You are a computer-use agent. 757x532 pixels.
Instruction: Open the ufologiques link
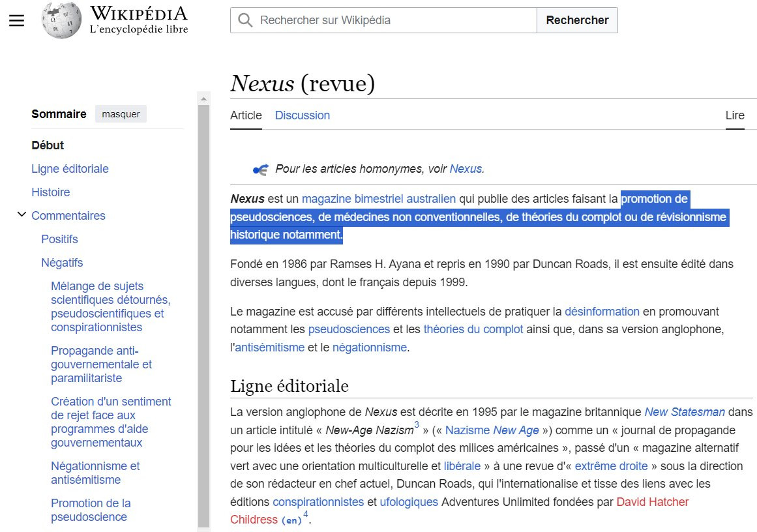[x=409, y=502]
